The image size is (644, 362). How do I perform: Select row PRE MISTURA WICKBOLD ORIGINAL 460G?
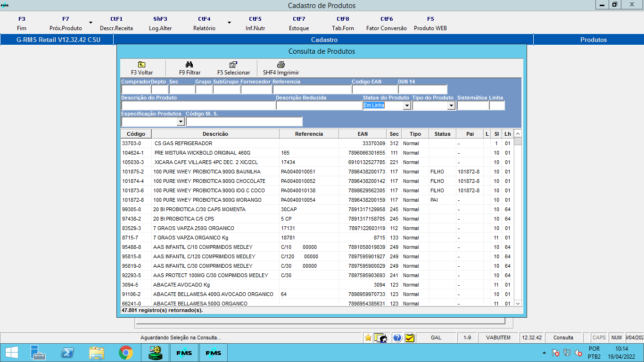[x=317, y=153]
